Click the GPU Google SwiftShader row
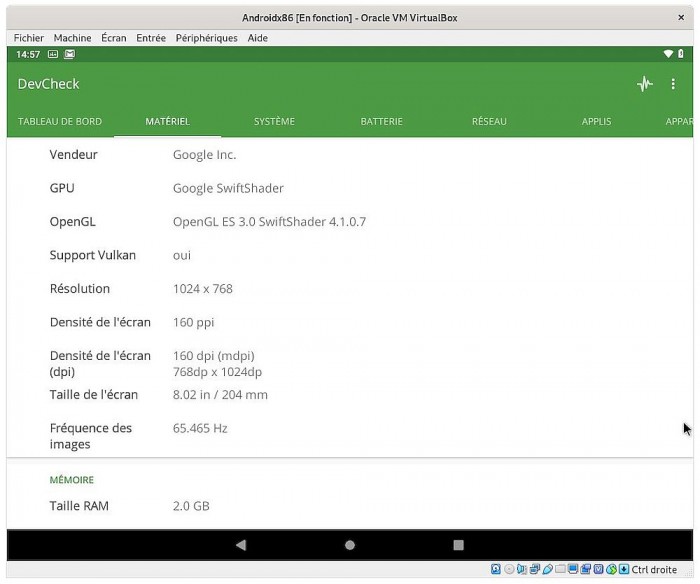 pos(228,188)
